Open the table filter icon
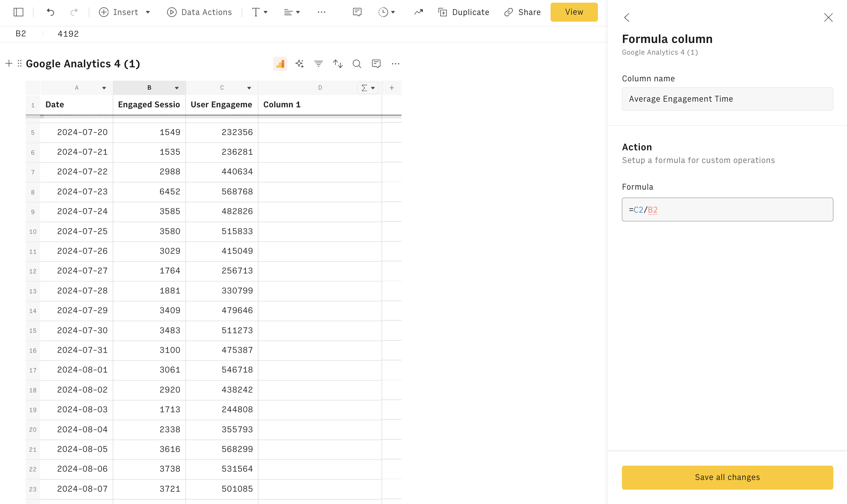 (x=318, y=64)
